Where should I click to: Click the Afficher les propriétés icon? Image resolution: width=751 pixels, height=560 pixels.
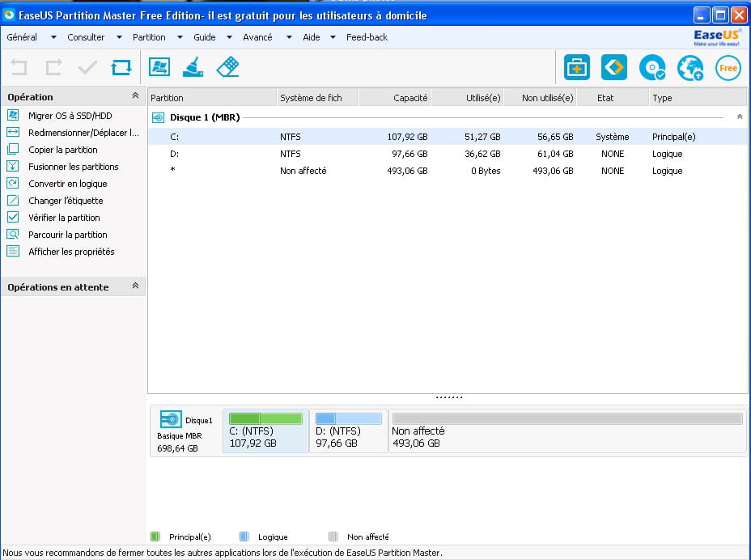[x=13, y=251]
